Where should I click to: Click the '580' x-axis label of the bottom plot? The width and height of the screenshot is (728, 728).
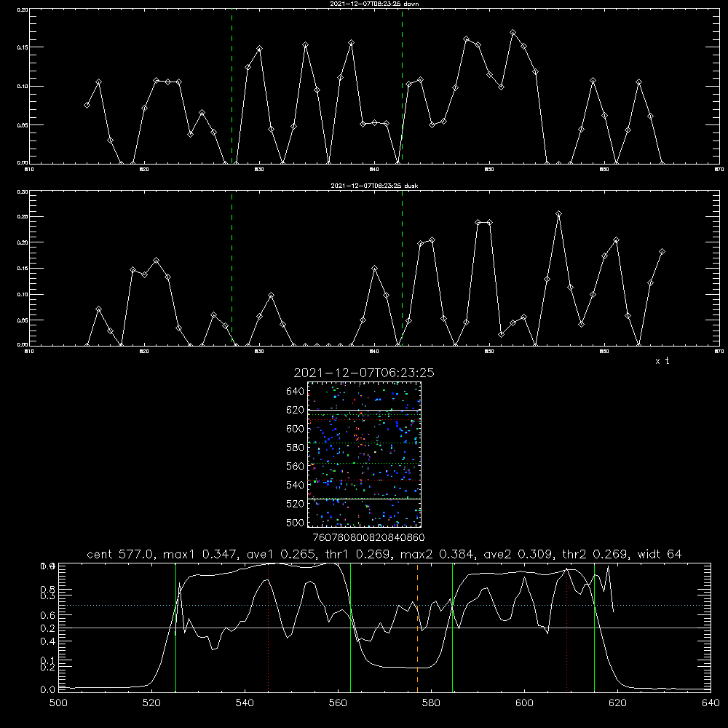tap(431, 703)
